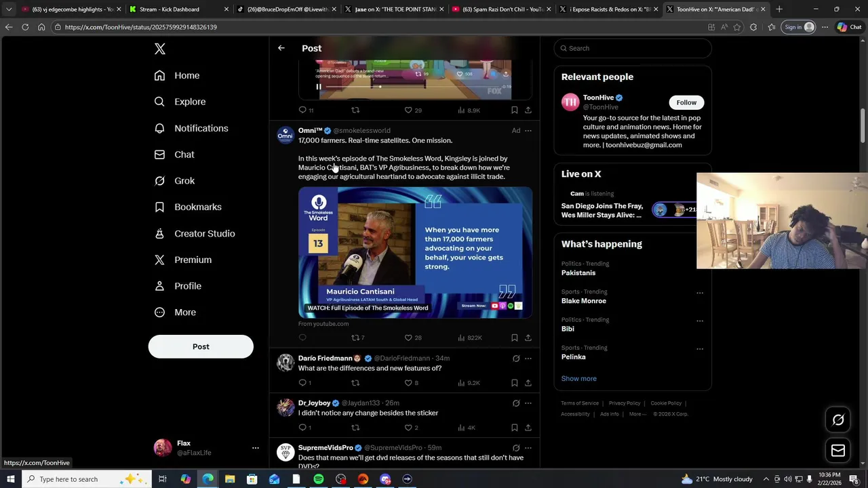This screenshot has height=488, width=868.
Task: Bookmark the Omni ad post
Action: point(515,338)
